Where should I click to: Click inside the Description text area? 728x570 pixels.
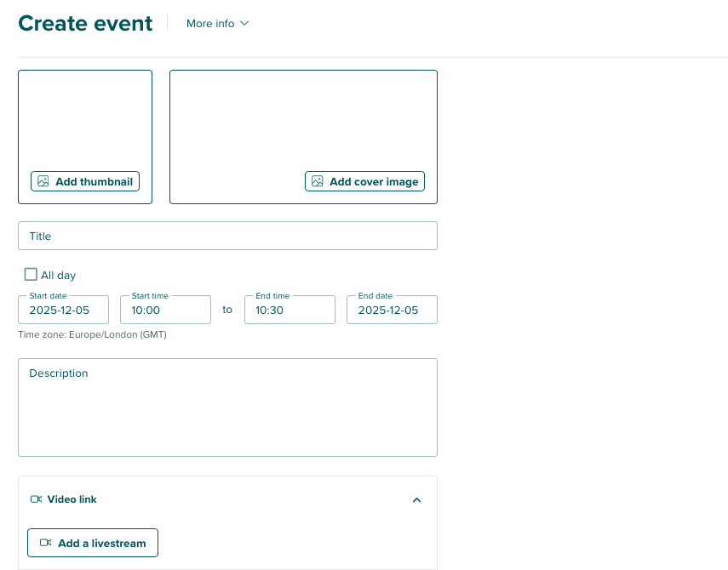(227, 407)
